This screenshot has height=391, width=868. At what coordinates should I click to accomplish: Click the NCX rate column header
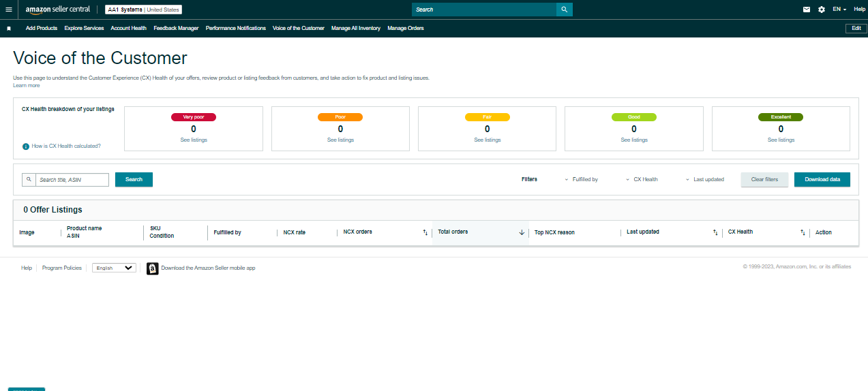[295, 232]
